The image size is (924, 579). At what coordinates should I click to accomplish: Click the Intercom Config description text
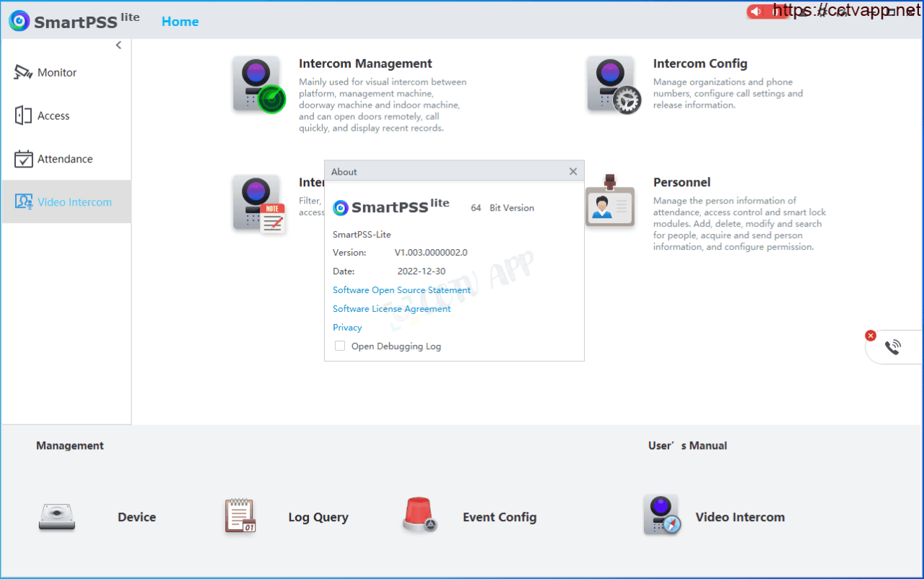(728, 93)
